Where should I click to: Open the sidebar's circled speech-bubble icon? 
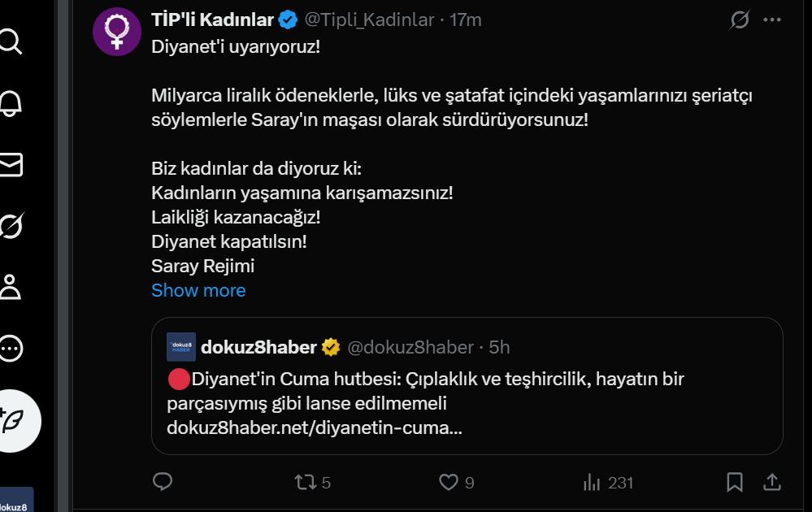tap(11, 349)
